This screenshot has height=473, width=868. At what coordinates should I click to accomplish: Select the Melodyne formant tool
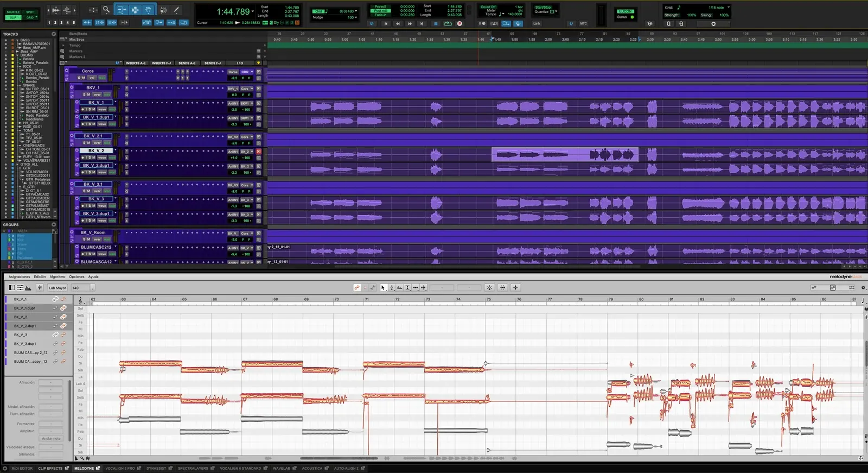click(400, 288)
